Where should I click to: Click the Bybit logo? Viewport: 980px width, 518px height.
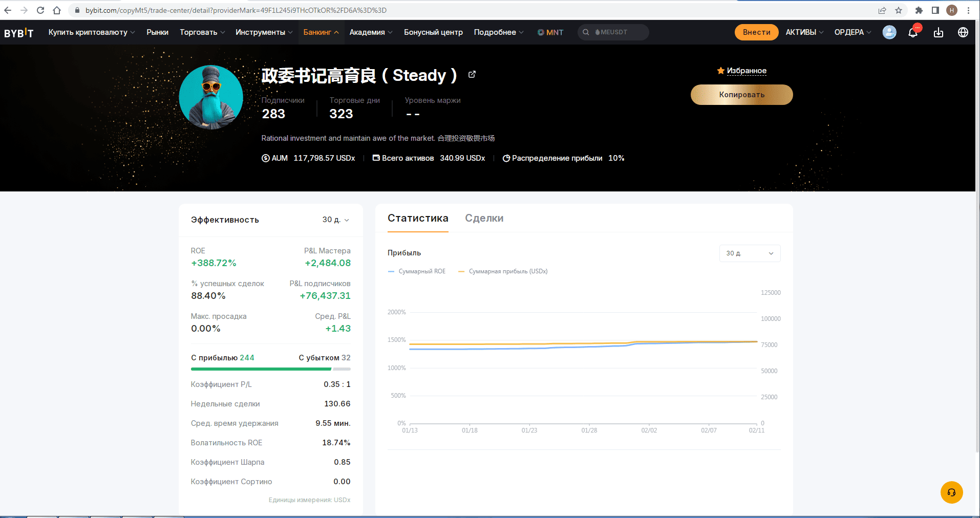click(x=19, y=33)
